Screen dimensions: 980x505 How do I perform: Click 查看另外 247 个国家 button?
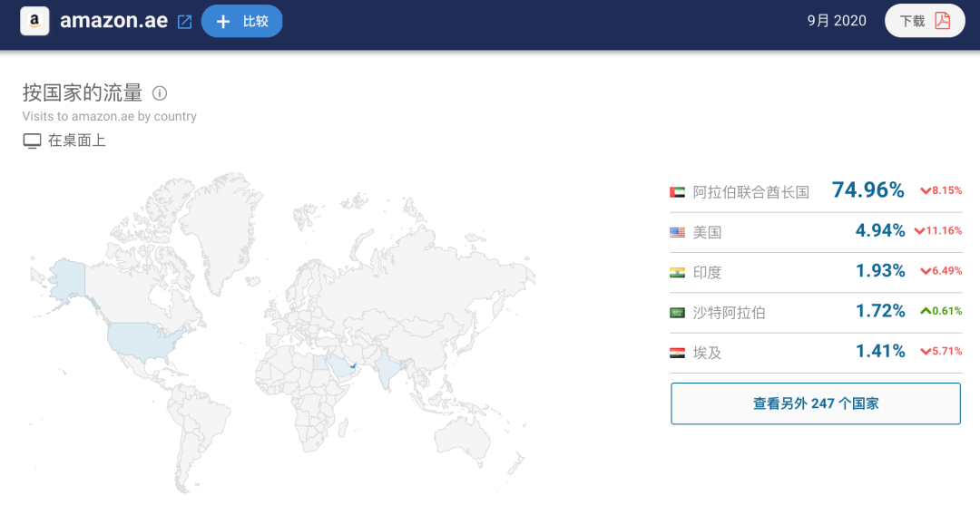pyautogui.click(x=816, y=403)
